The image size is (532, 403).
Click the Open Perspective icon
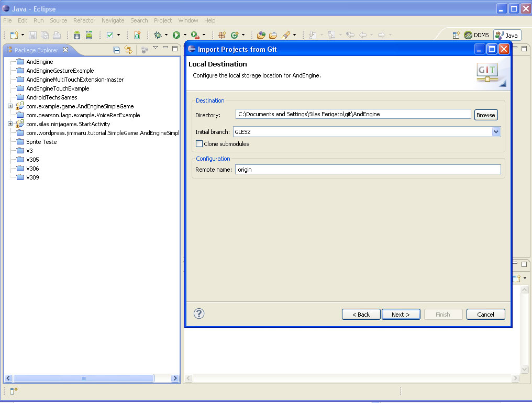click(x=457, y=35)
